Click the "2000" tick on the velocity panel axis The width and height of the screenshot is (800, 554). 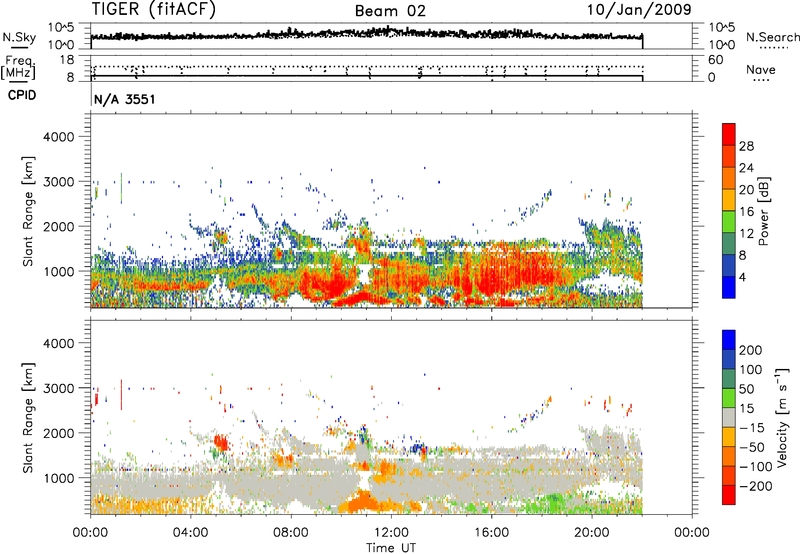pyautogui.click(x=58, y=433)
